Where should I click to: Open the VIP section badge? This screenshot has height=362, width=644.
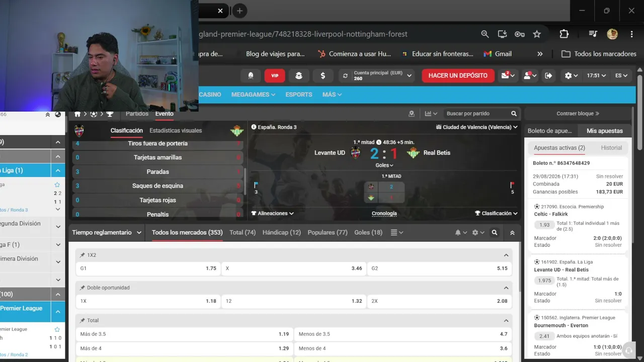275,75
